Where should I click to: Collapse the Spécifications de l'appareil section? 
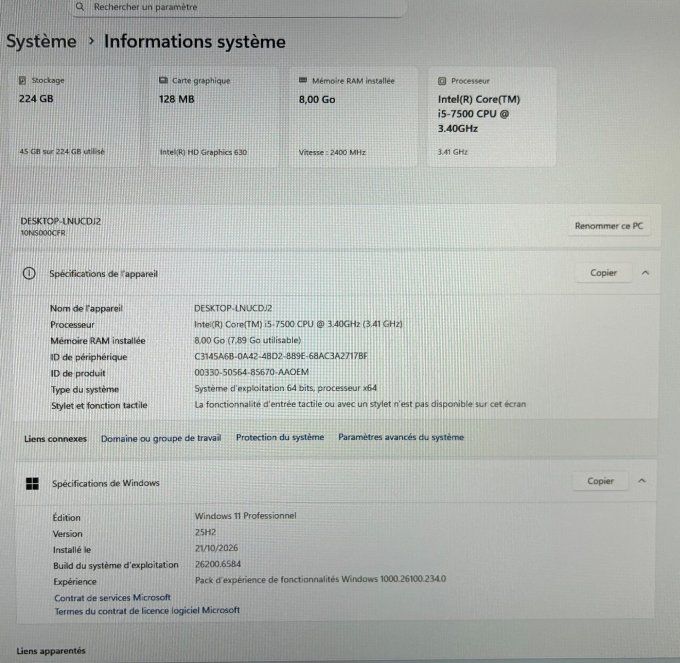click(x=645, y=273)
